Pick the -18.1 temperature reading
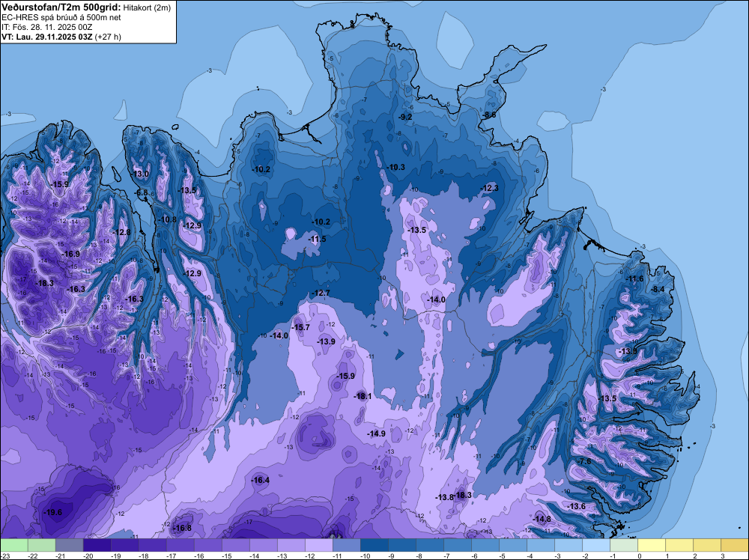Screen dimensions: 749x560 click(x=363, y=396)
